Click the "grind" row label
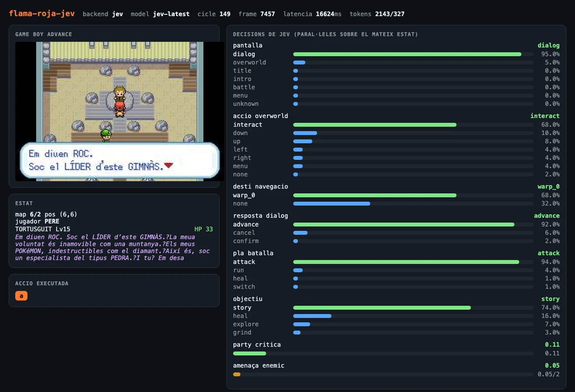The image size is (575, 392). pyautogui.click(x=242, y=332)
